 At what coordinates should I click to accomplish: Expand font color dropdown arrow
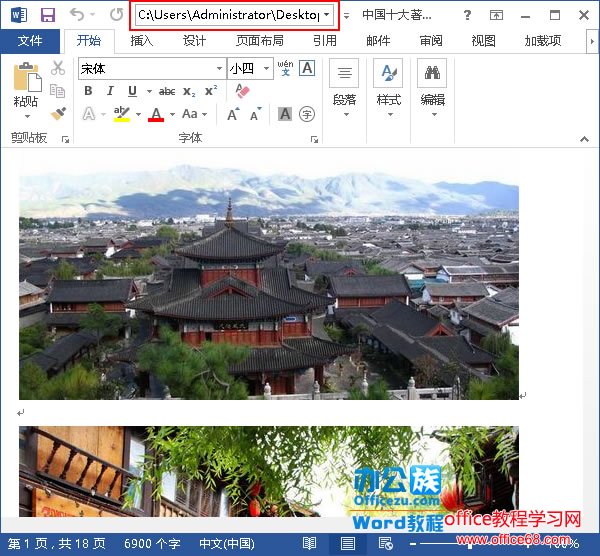click(172, 114)
